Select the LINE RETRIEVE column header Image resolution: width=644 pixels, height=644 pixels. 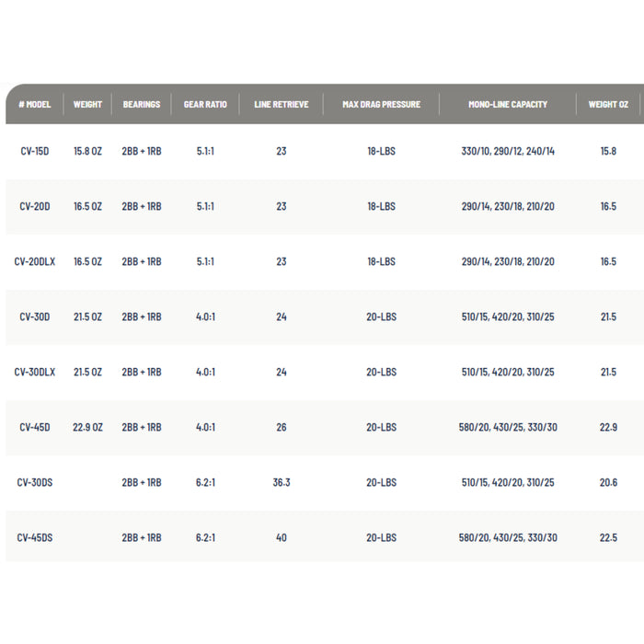click(x=282, y=104)
